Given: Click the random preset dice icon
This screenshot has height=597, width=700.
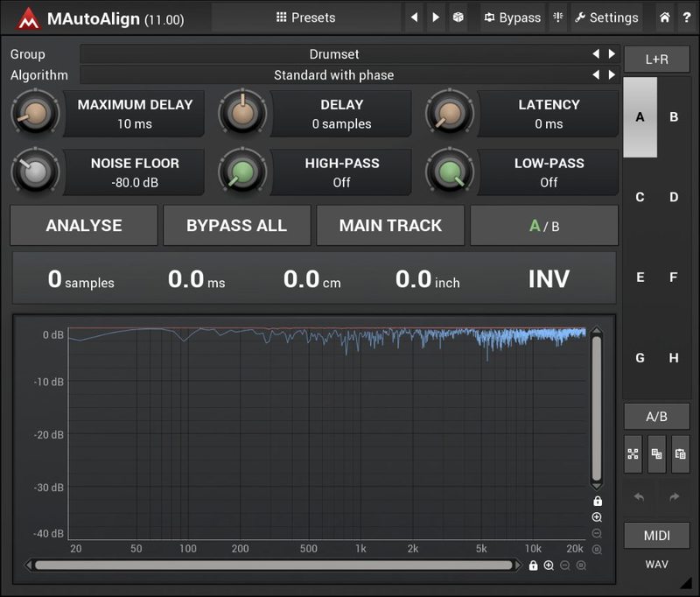Looking at the screenshot, I should (458, 18).
